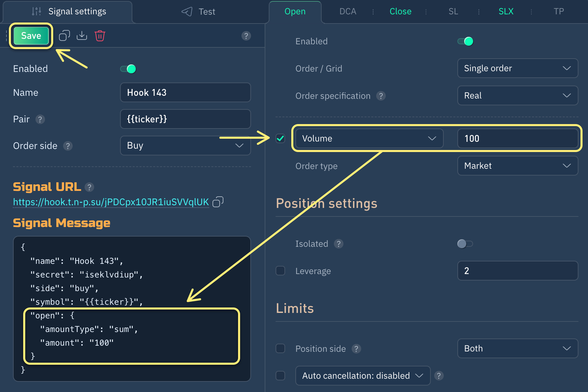Show help for Auto cancellation
The height and width of the screenshot is (392, 588).
tap(439, 376)
